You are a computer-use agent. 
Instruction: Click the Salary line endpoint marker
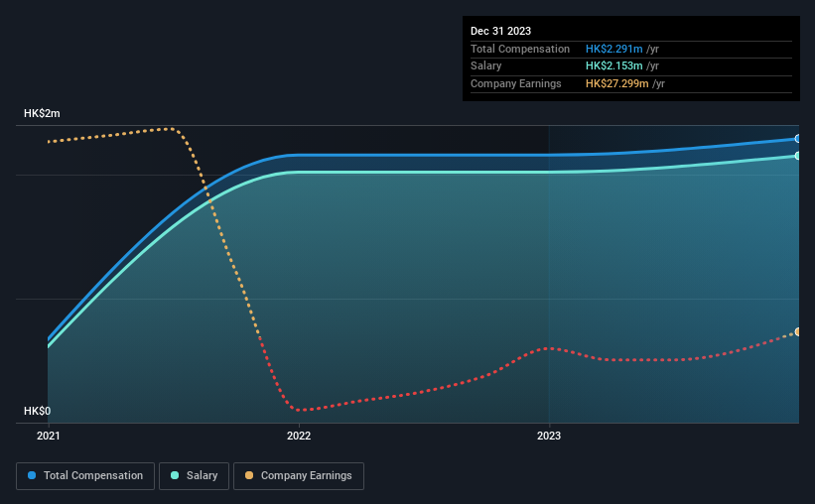pos(798,156)
